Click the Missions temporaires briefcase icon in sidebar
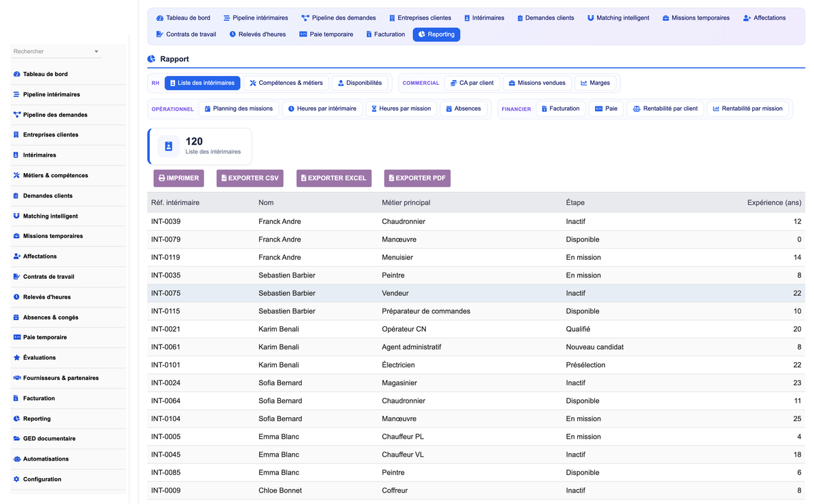The width and height of the screenshot is (814, 504). (x=17, y=236)
